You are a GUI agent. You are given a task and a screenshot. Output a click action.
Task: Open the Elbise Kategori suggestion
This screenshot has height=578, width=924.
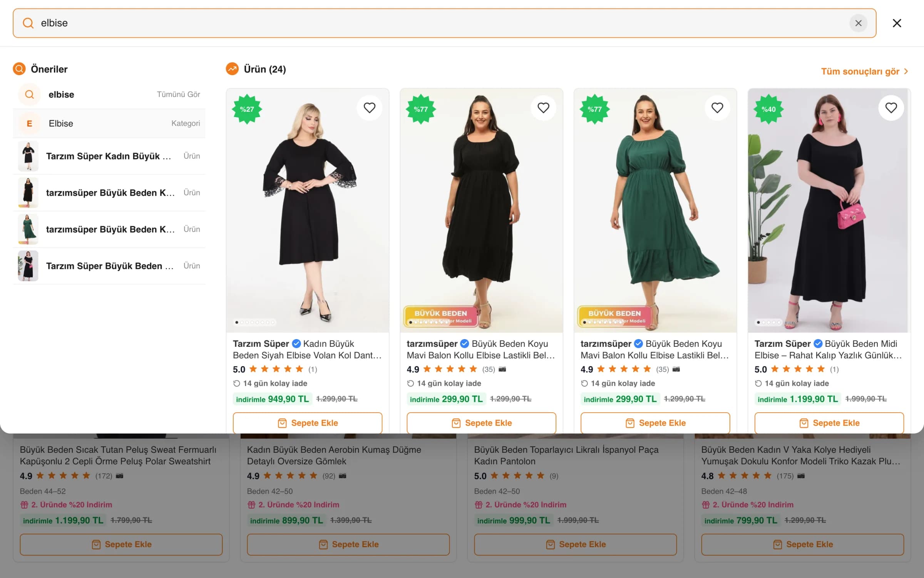pos(109,123)
